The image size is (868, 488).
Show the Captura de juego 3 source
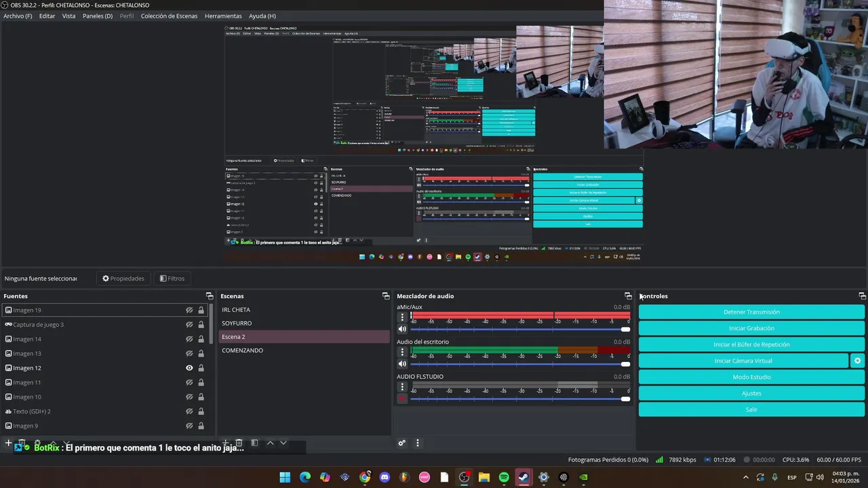coord(189,325)
